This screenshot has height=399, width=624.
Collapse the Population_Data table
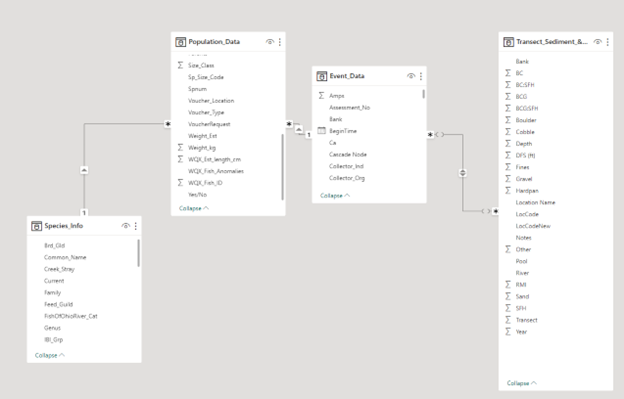click(194, 208)
